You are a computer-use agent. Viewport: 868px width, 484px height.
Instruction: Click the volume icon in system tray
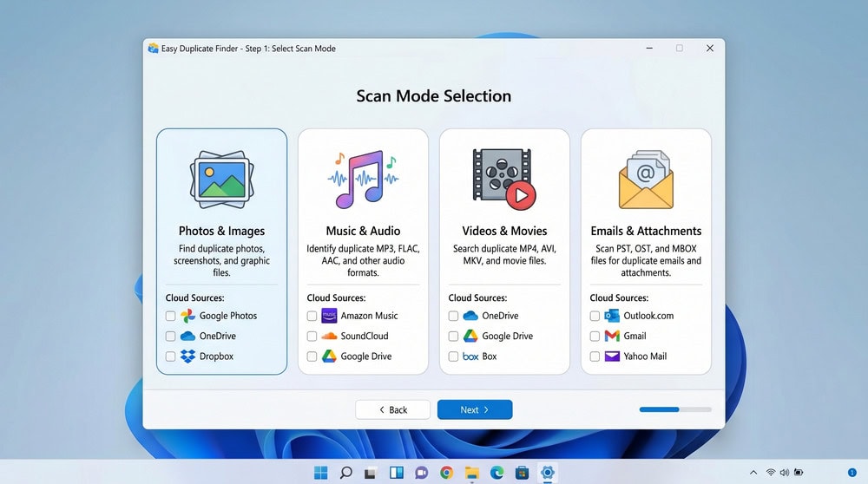tap(785, 473)
